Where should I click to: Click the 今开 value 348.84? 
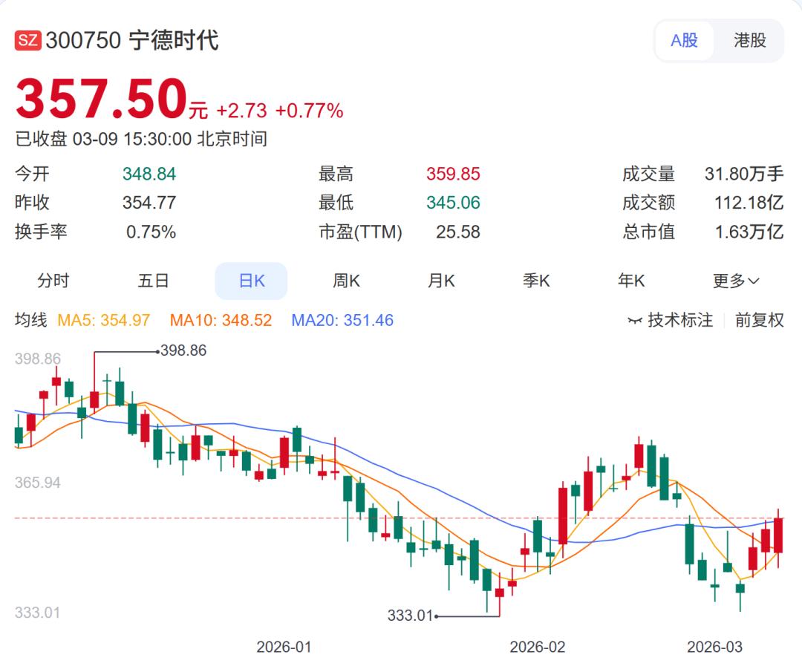149,174
